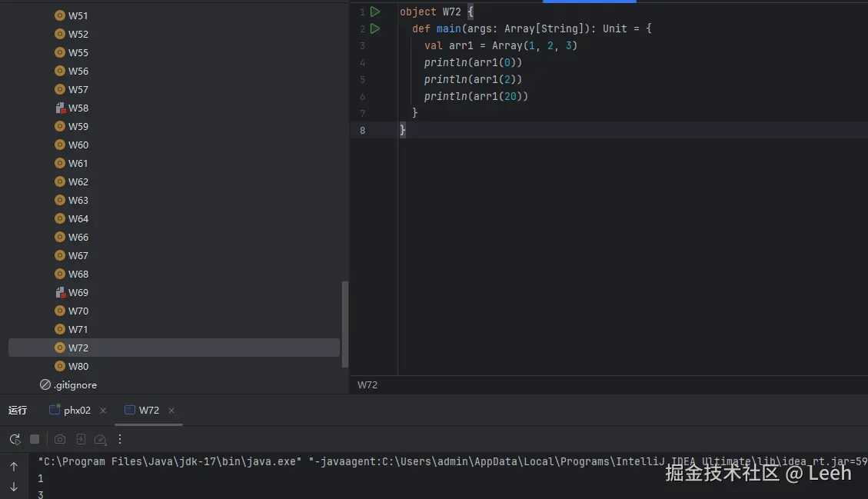The height and width of the screenshot is (499, 868).
Task: Click the project tree vertical scrollbar
Action: 345,324
